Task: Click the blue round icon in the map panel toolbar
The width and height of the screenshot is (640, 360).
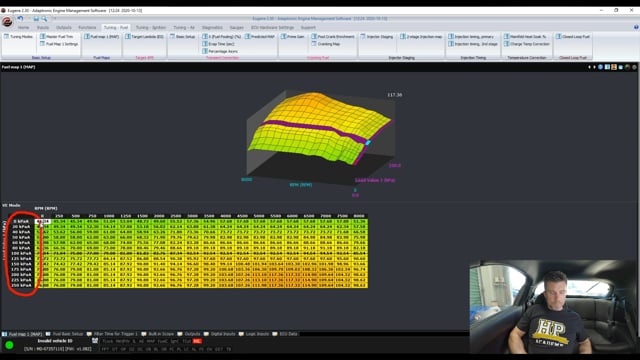Action: click(600, 67)
